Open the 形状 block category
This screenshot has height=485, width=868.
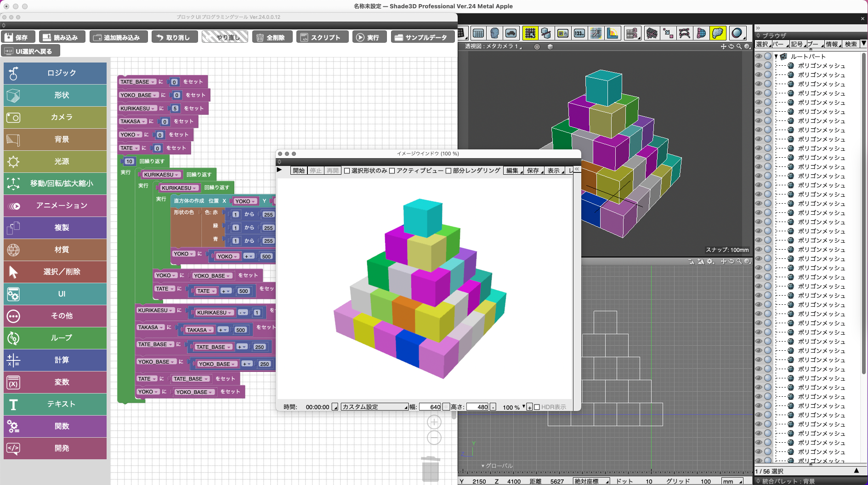[x=55, y=95]
